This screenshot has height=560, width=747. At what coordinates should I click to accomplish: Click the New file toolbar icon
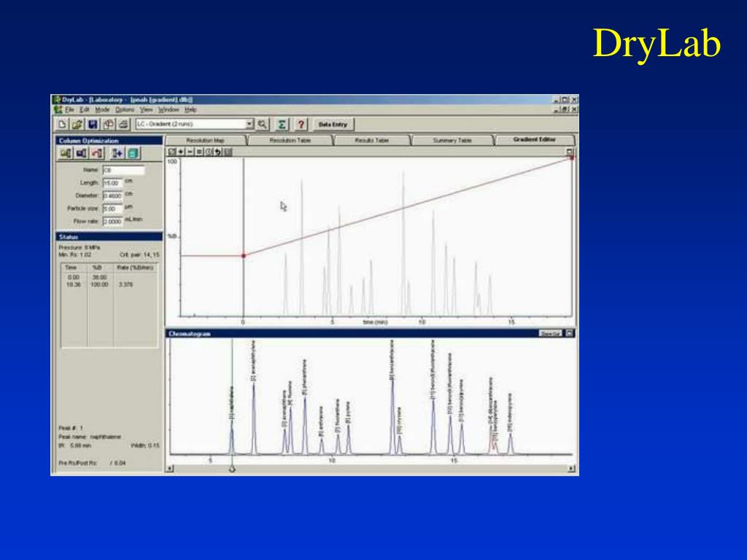click(x=63, y=124)
